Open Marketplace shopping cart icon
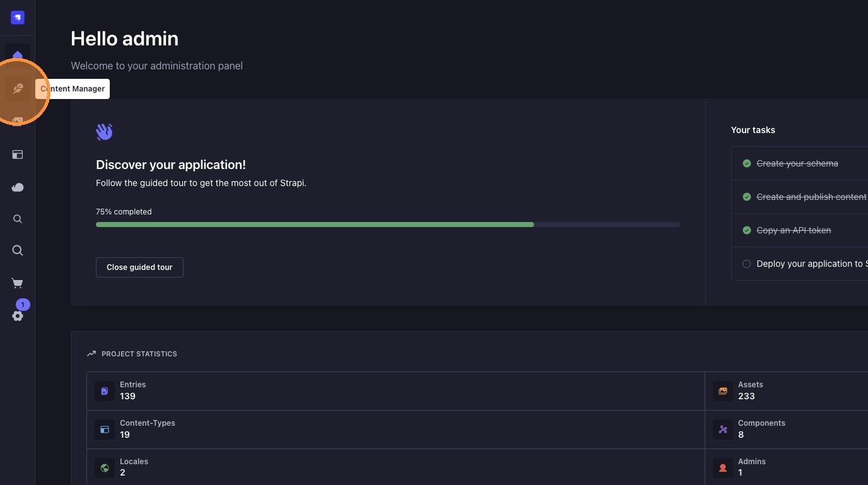Image resolution: width=868 pixels, height=485 pixels. tap(18, 284)
